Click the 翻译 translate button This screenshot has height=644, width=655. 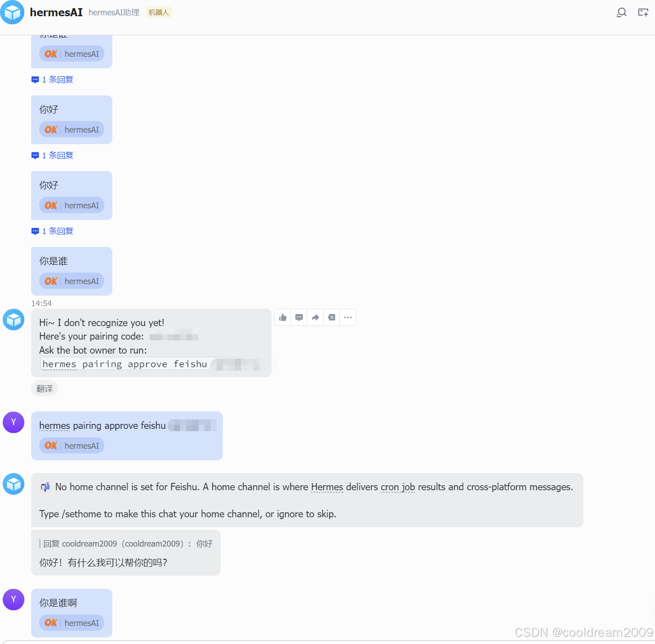(x=45, y=388)
